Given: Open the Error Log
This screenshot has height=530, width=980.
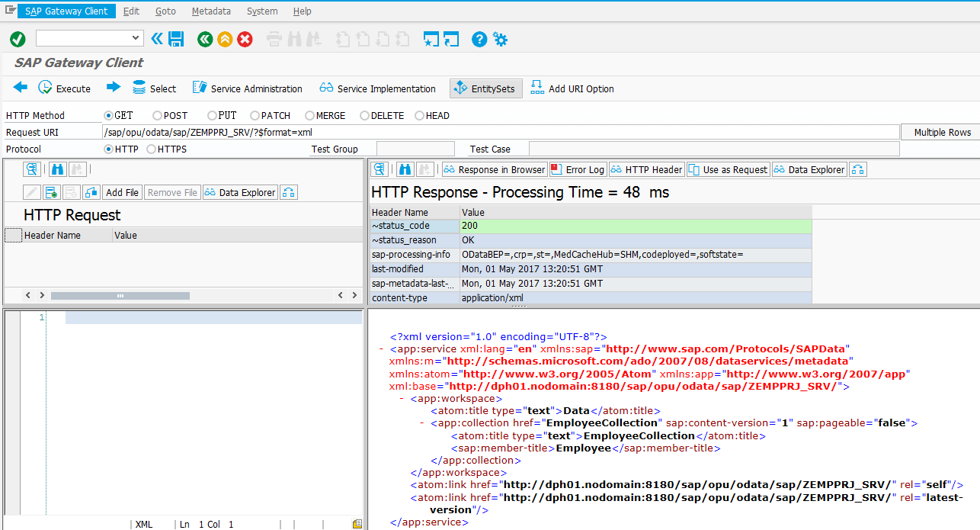Looking at the screenshot, I should (578, 169).
